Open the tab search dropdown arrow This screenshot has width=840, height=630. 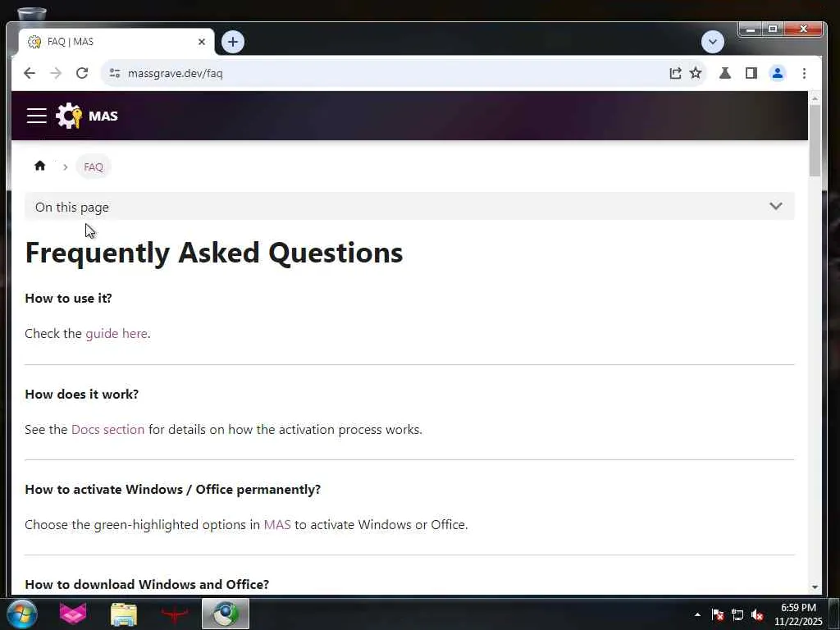[x=713, y=42]
